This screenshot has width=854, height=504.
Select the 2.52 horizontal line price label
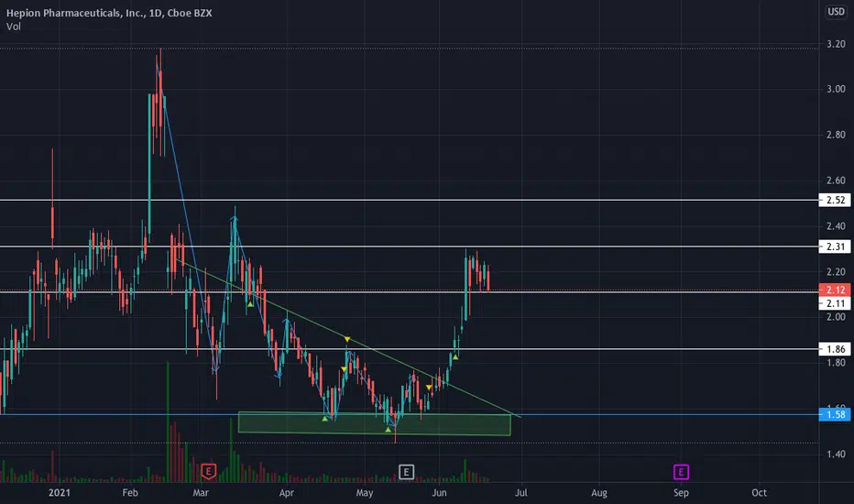[x=835, y=200]
